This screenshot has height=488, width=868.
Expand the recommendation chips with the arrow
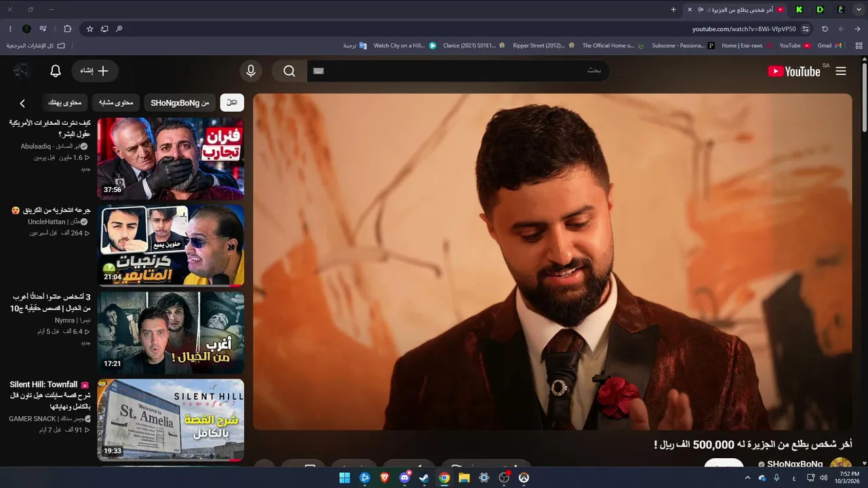(x=22, y=103)
